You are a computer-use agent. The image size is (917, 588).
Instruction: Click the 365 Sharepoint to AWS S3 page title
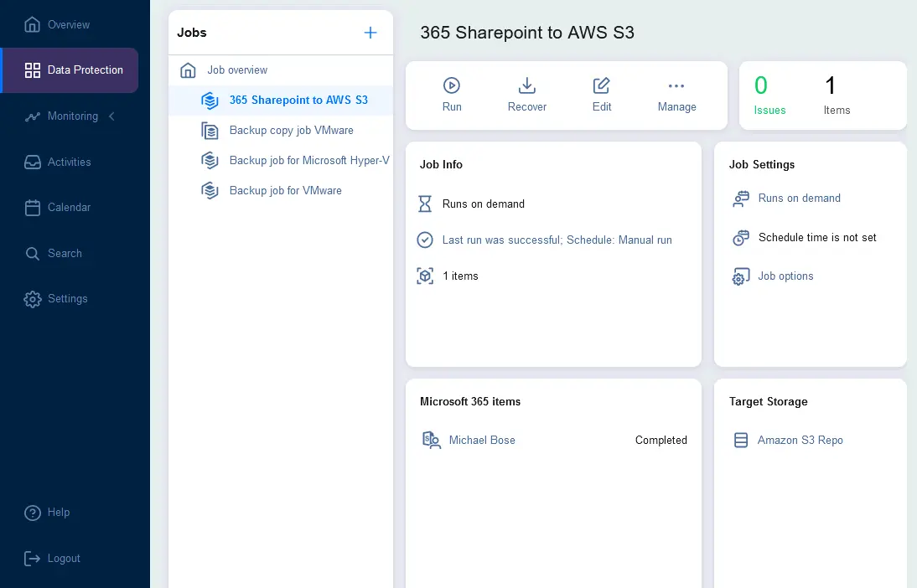(527, 33)
